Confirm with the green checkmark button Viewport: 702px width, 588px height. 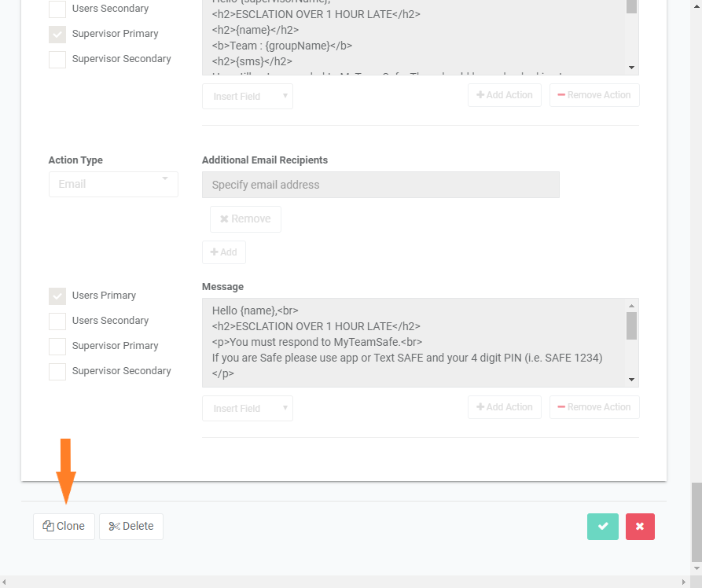pyautogui.click(x=603, y=526)
